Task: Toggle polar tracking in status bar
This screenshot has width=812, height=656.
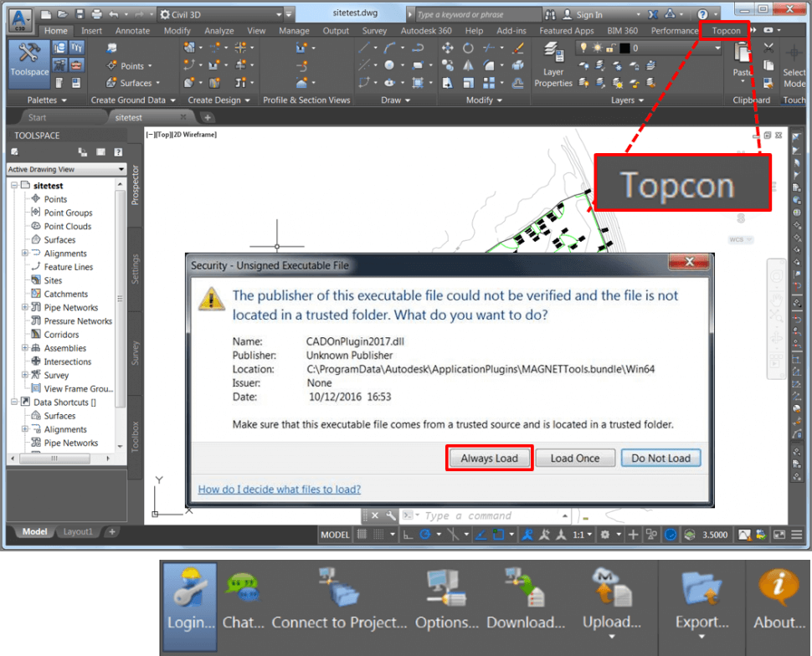Action: [x=425, y=535]
